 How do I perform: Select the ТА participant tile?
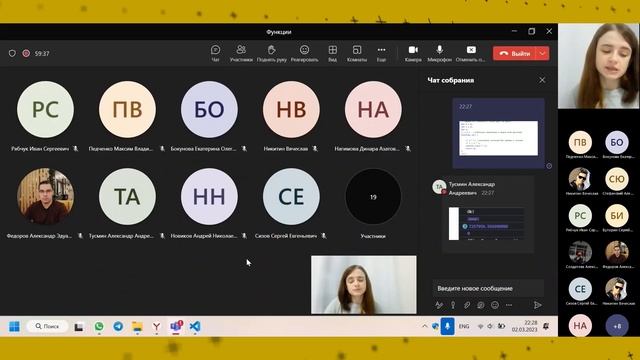[127, 196]
